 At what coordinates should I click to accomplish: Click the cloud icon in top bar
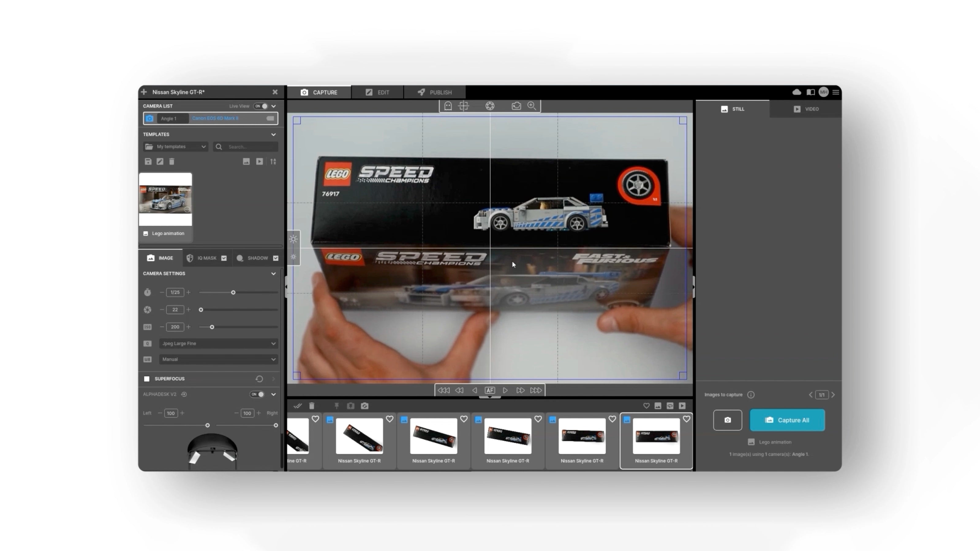pos(797,92)
